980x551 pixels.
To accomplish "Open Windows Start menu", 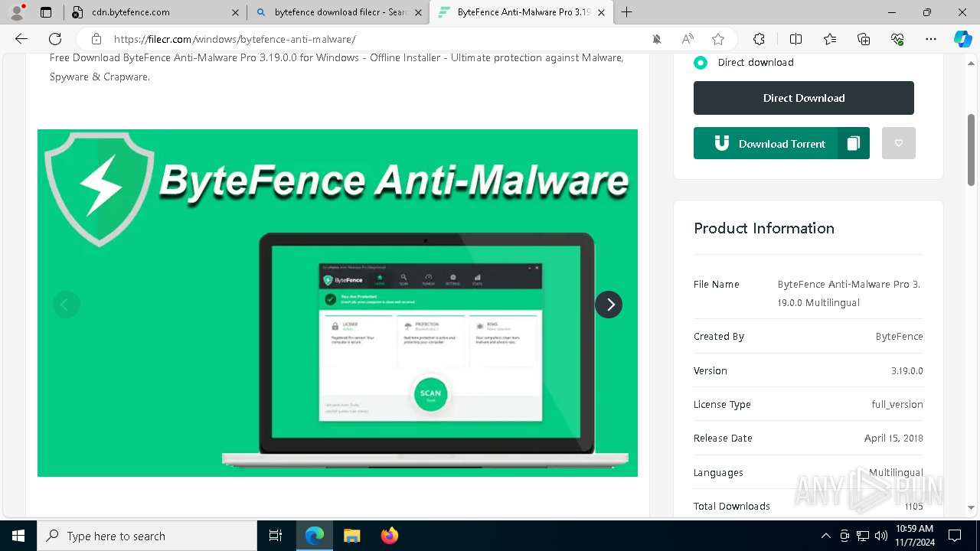I will (x=18, y=536).
